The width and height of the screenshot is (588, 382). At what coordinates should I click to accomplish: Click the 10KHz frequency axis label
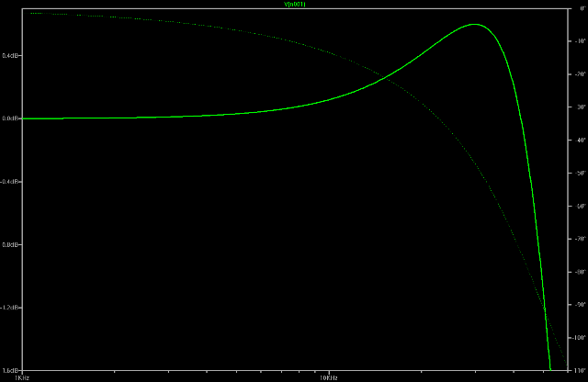point(326,377)
